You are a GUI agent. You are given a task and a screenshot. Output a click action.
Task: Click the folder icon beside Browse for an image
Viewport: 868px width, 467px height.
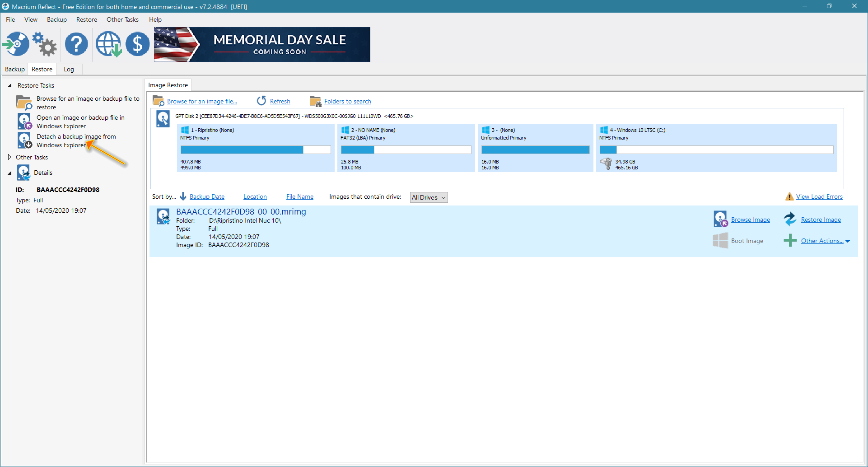(24, 103)
